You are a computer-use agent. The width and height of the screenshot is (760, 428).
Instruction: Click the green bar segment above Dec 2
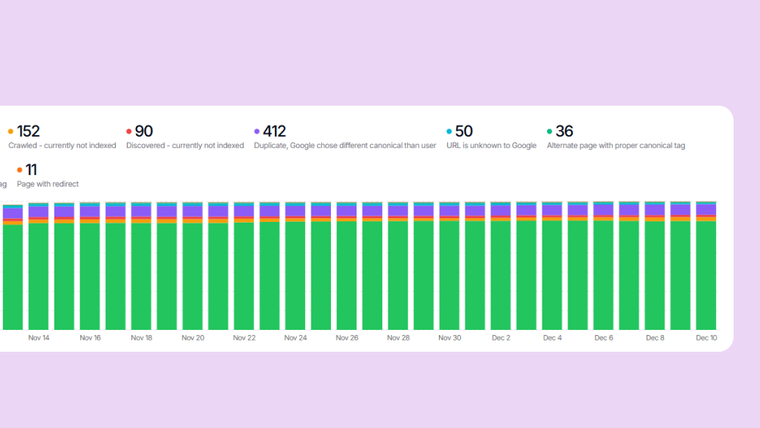point(501,275)
